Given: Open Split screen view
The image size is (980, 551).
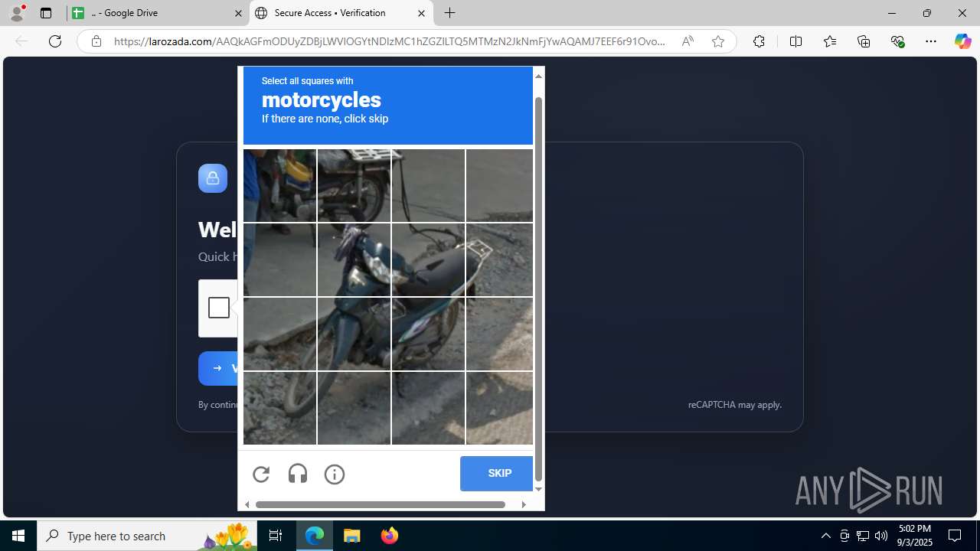Looking at the screenshot, I should 795,41.
